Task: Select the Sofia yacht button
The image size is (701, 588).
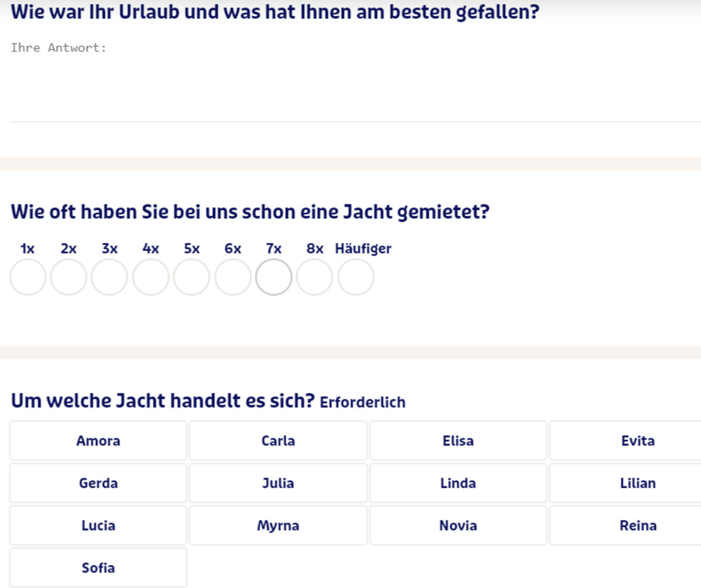Action: pos(98,568)
